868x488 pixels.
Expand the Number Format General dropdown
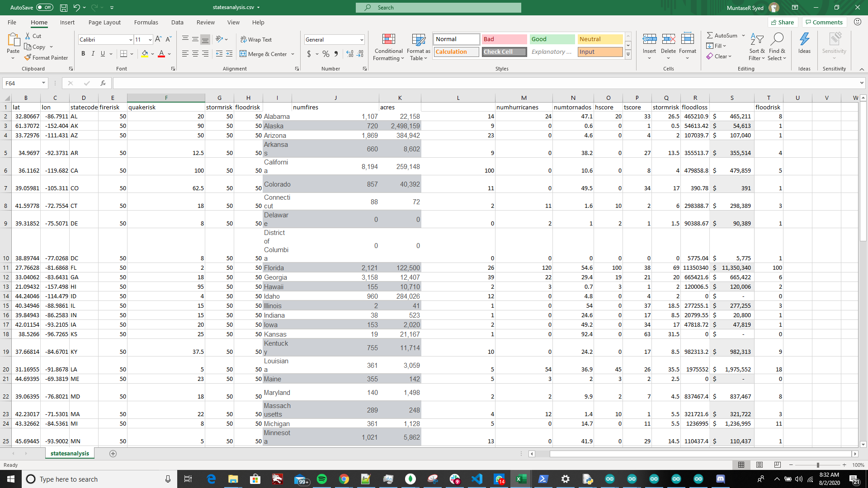coord(362,40)
